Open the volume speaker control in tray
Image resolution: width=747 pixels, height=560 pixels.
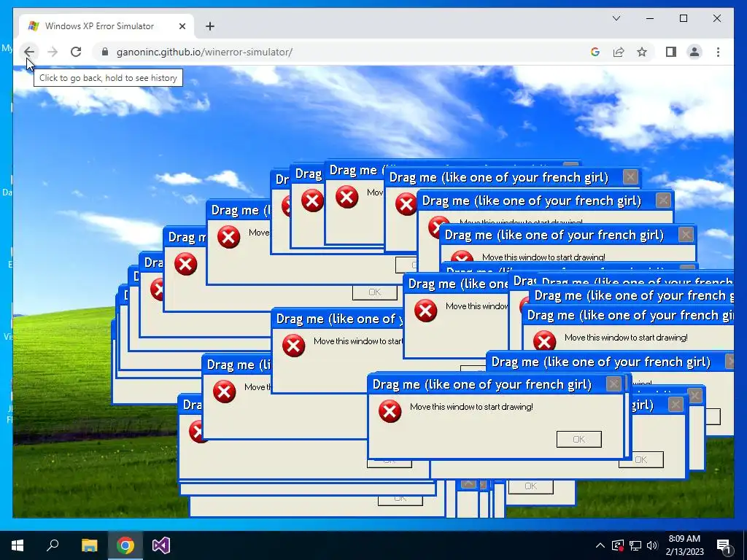(652, 545)
